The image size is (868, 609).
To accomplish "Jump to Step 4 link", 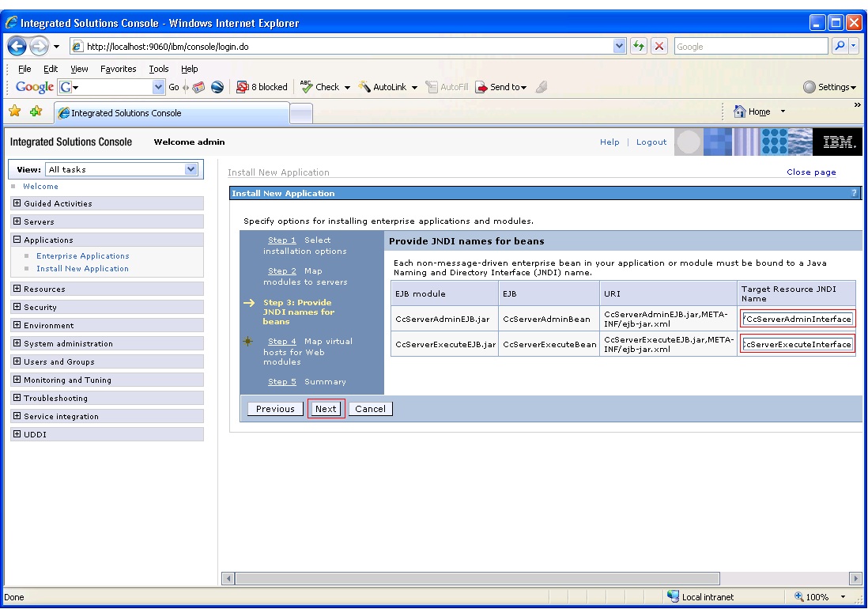I will pyautogui.click(x=281, y=341).
